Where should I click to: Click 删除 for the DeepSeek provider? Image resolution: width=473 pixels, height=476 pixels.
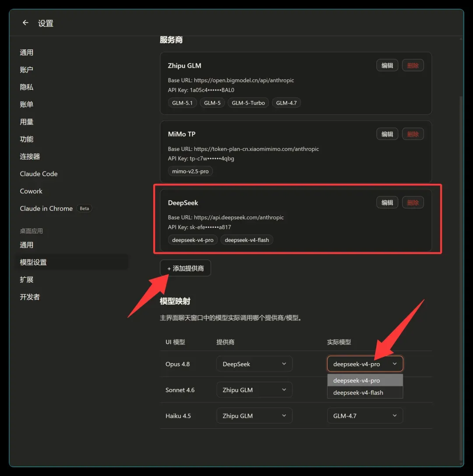[413, 203]
